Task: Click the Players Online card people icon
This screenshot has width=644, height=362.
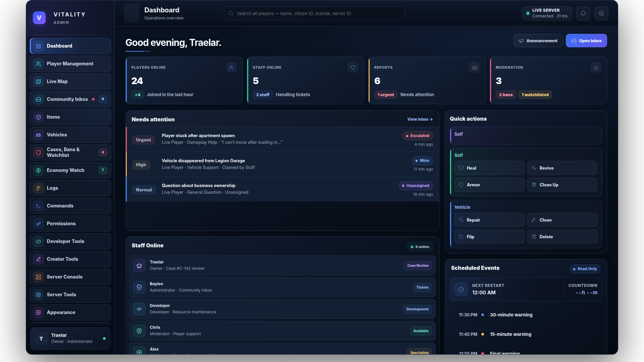Action: 232,67
